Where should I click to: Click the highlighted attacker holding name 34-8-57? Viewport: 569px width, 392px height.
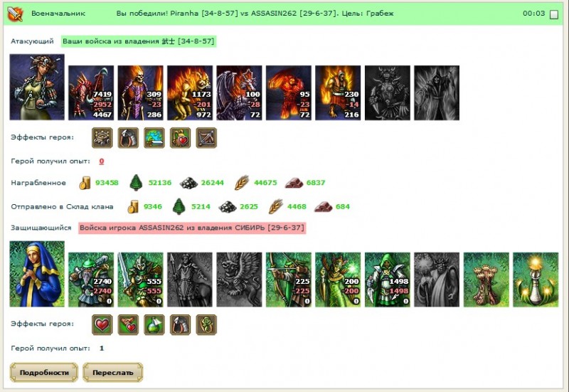coord(139,41)
